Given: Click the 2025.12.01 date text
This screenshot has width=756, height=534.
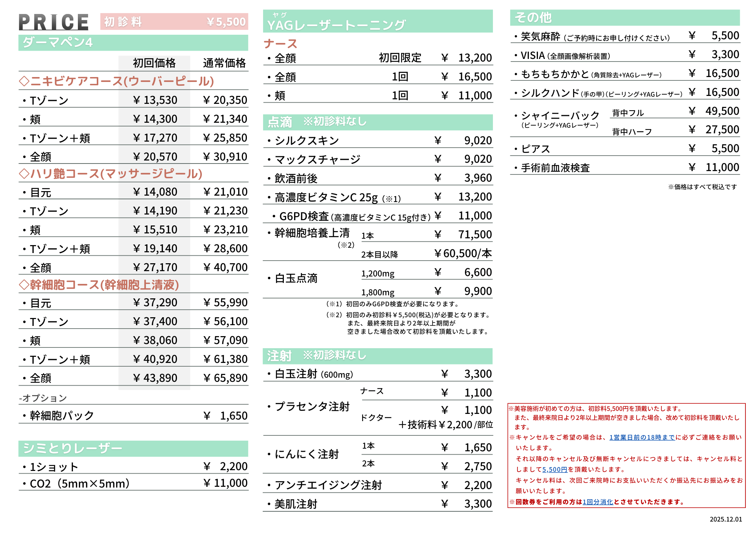Looking at the screenshot, I should coord(725,519).
